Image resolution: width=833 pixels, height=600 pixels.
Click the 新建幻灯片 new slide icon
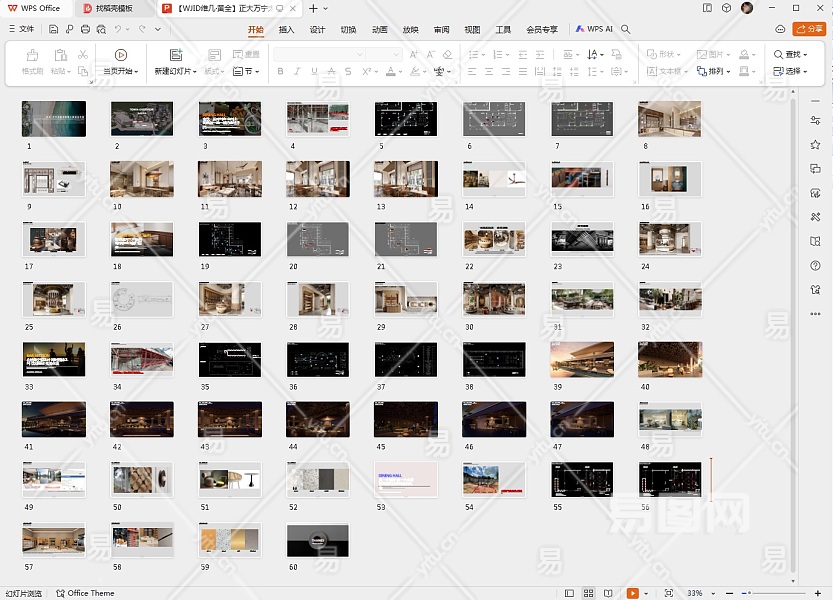click(x=176, y=55)
